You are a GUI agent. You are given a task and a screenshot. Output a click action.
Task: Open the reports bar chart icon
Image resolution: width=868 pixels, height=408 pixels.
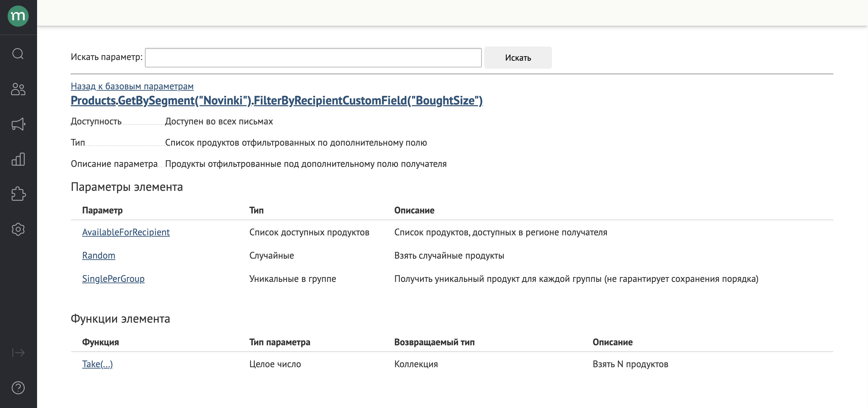point(18,159)
